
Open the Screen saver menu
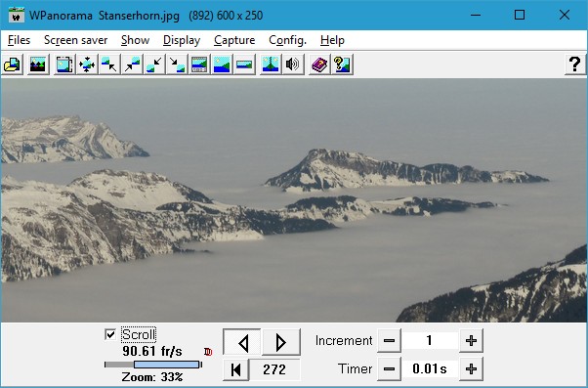click(x=76, y=40)
